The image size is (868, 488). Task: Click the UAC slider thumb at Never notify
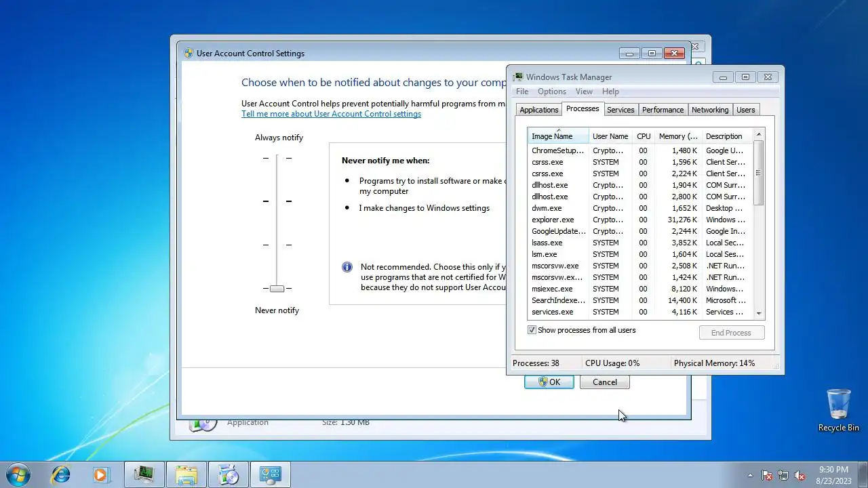tap(277, 289)
